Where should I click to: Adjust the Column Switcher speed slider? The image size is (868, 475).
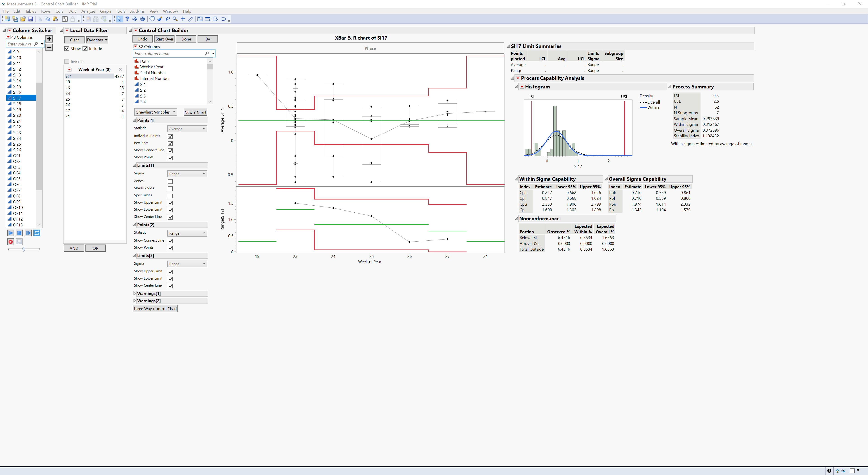(x=24, y=249)
